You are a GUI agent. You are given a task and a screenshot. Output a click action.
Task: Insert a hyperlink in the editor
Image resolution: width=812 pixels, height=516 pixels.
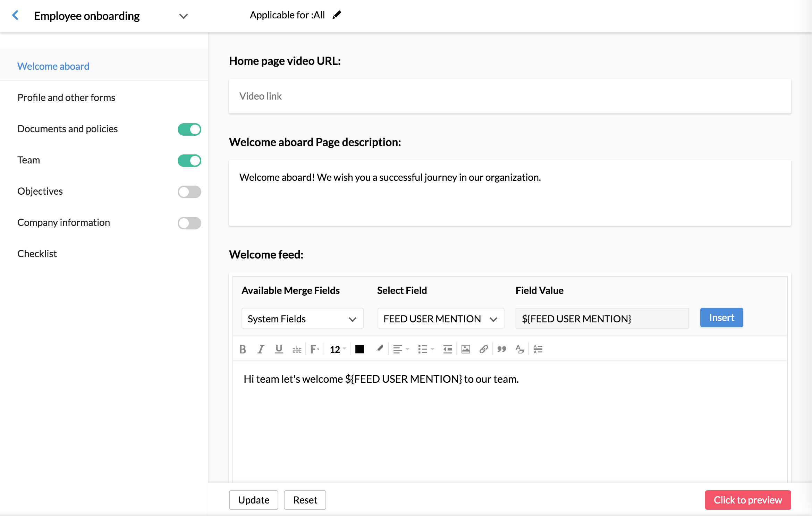coord(483,349)
